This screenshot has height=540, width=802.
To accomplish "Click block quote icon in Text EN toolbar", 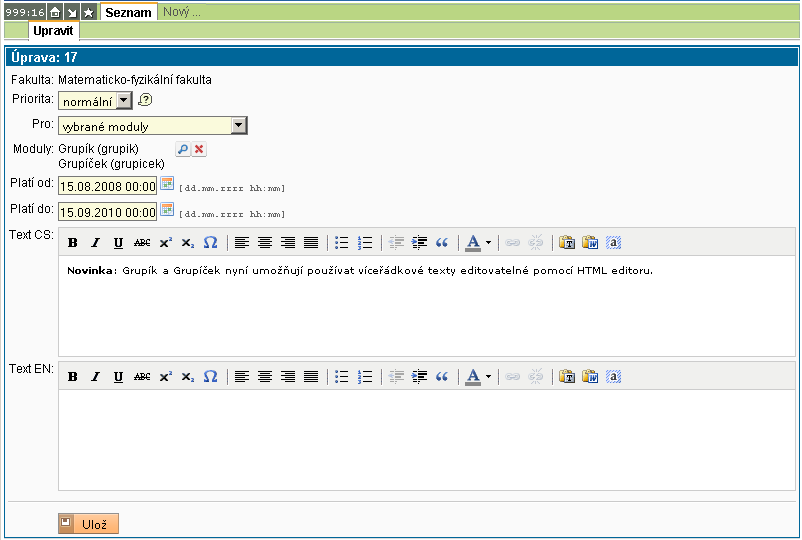I will (x=442, y=377).
